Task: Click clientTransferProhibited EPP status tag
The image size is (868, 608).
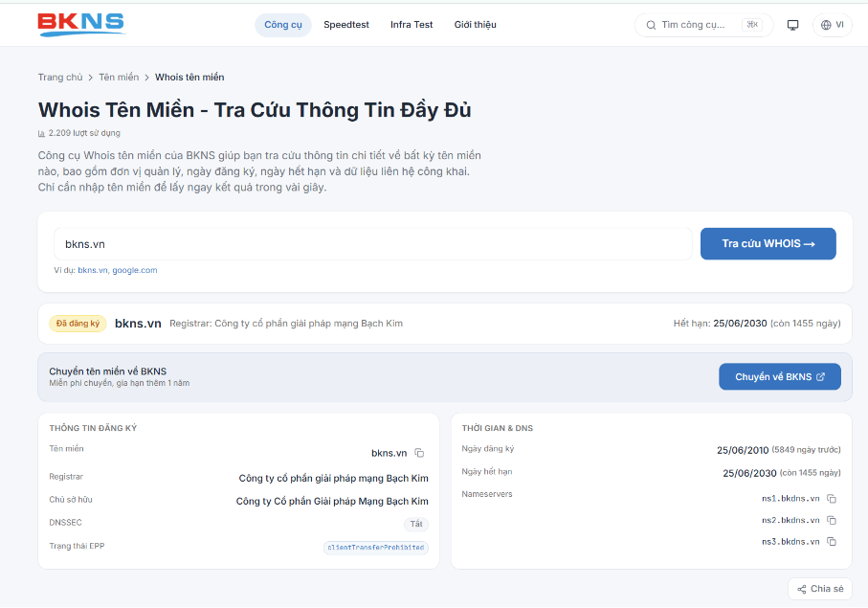Action: coord(375,548)
